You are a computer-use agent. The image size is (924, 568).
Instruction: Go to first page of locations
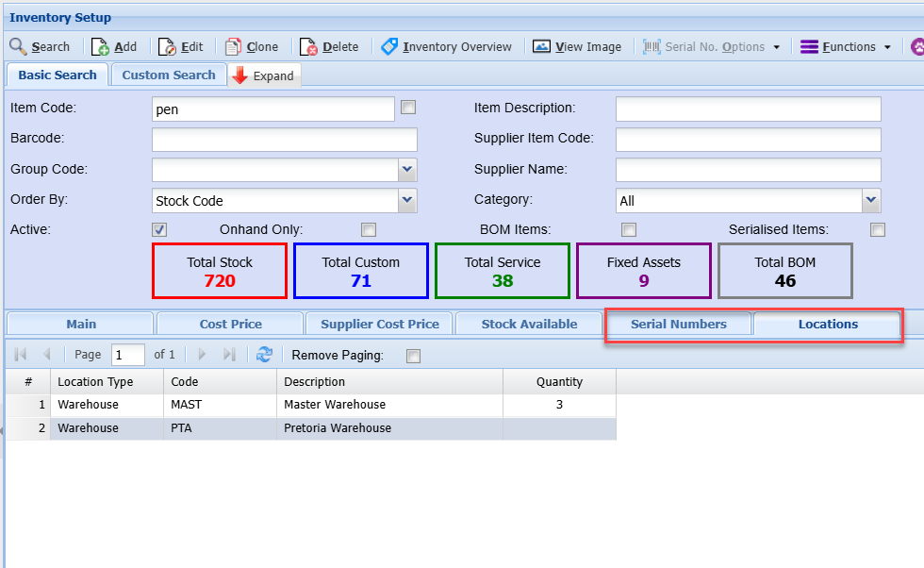pyautogui.click(x=21, y=355)
